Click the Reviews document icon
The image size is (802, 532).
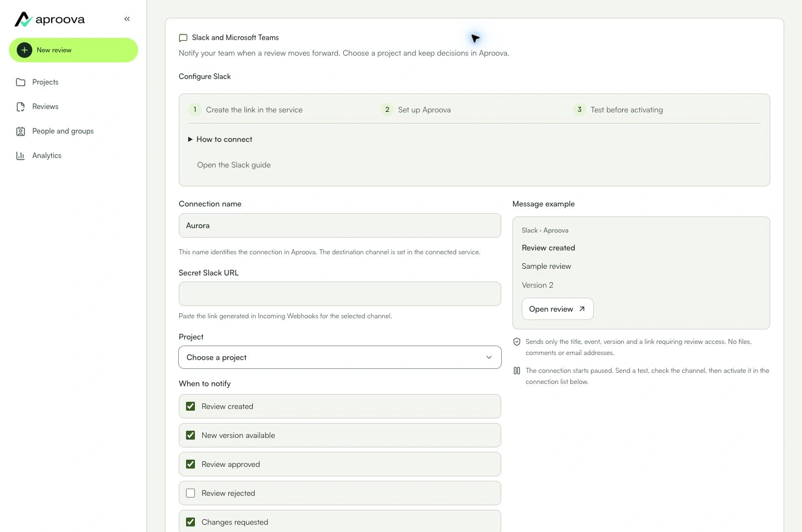pyautogui.click(x=21, y=107)
